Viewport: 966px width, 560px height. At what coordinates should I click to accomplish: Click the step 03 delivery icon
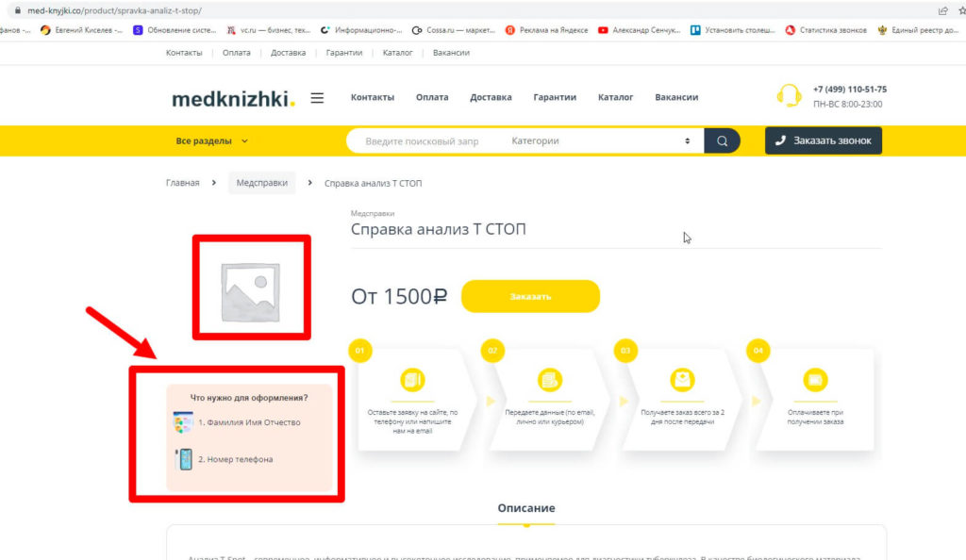pyautogui.click(x=682, y=380)
